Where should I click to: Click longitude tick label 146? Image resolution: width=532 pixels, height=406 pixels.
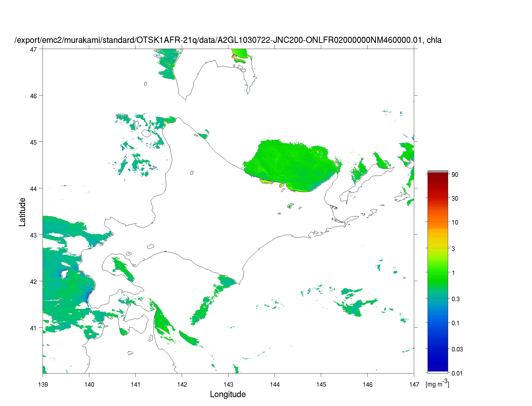coord(368,384)
